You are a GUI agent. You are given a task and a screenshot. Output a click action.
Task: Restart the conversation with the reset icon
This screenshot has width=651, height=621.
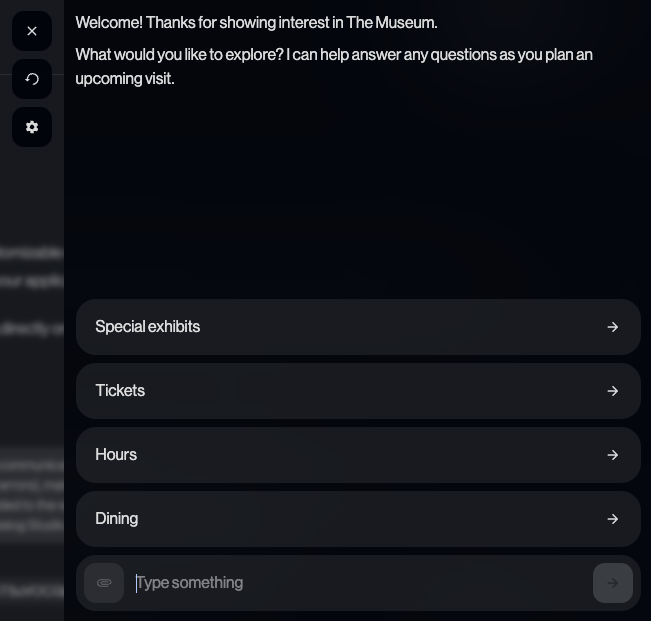coord(32,79)
